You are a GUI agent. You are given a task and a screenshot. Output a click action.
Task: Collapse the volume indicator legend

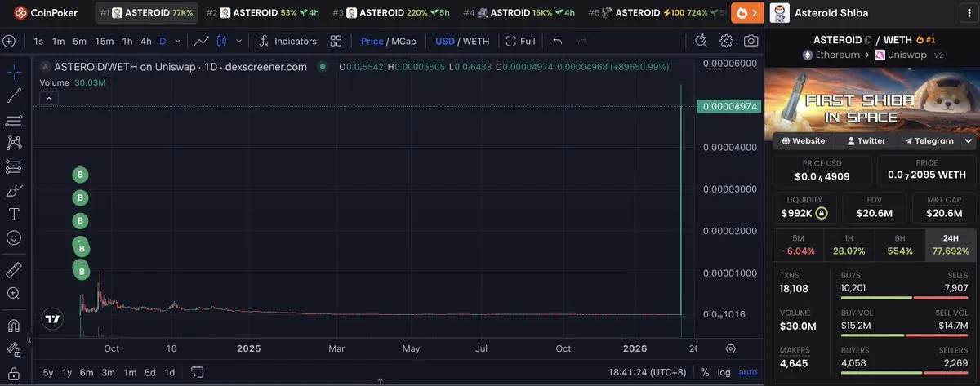(49, 99)
